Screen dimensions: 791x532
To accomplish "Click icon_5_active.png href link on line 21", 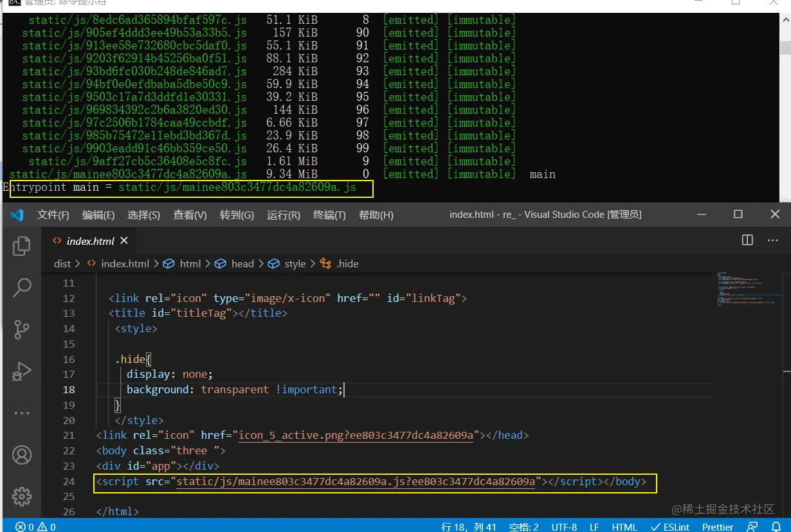I will pyautogui.click(x=357, y=435).
